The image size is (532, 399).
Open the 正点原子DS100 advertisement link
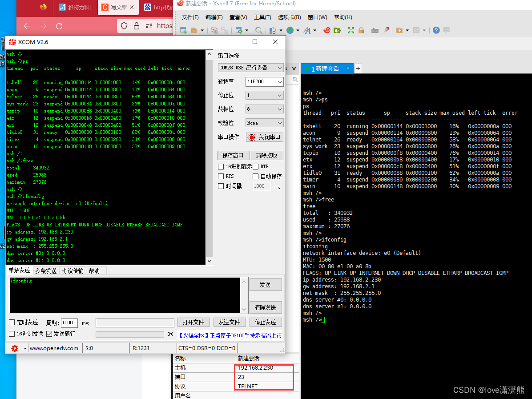tap(230, 335)
